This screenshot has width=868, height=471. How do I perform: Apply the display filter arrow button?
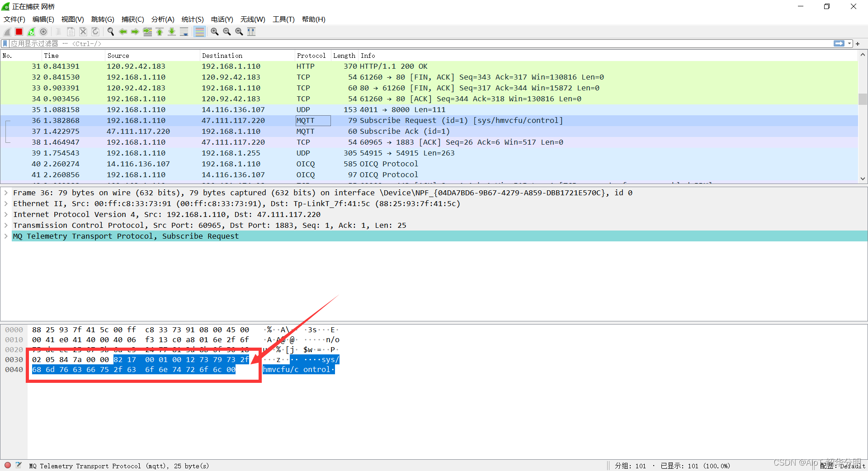coord(839,44)
